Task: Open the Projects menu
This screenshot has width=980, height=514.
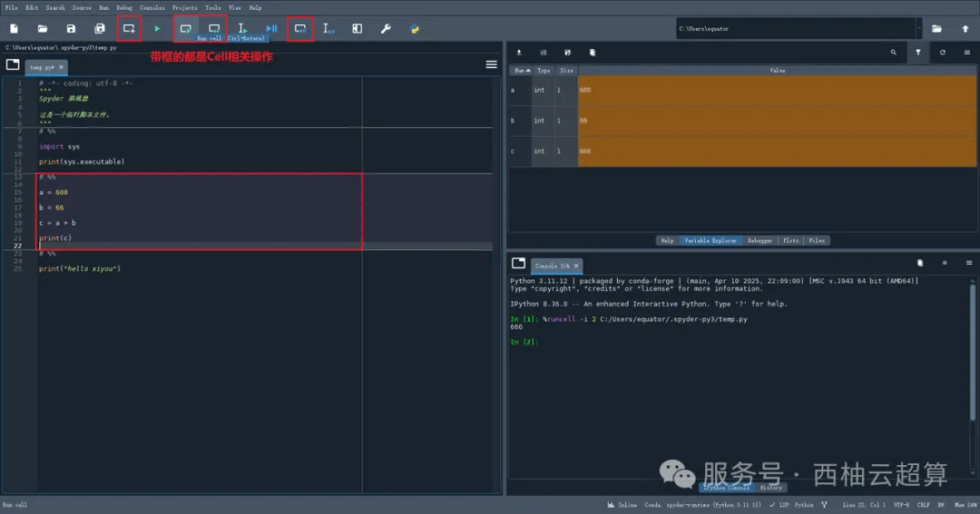Action: [x=184, y=7]
